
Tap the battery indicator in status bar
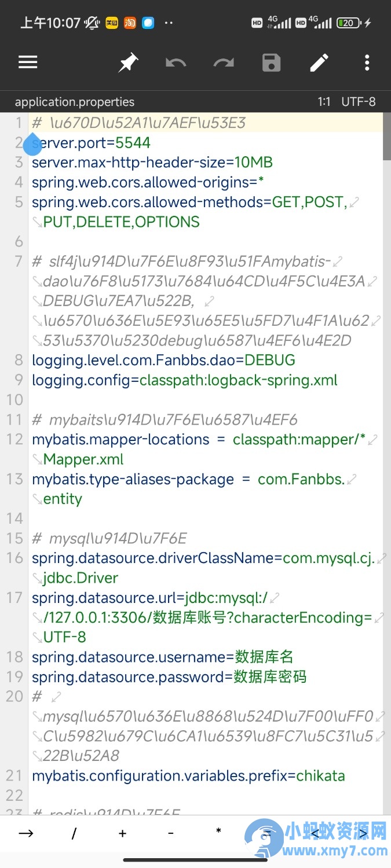click(x=350, y=23)
